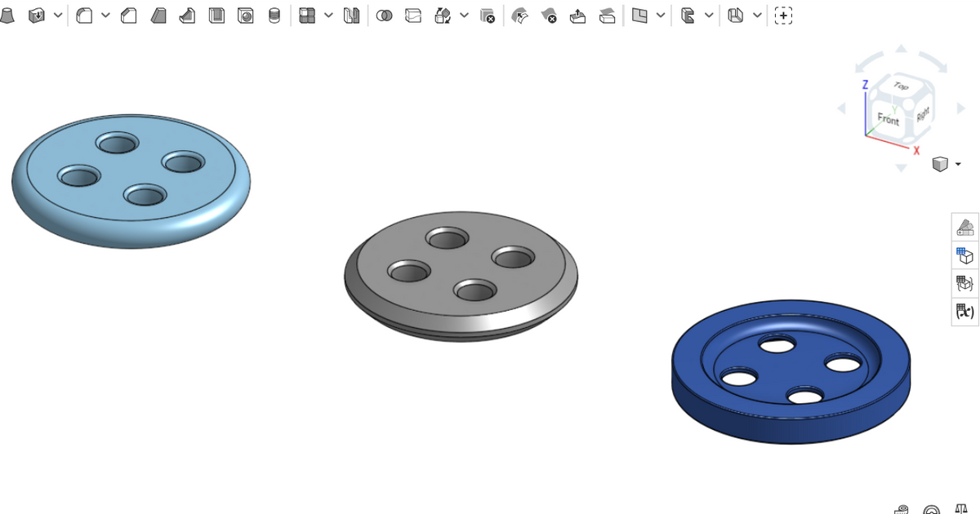The height and width of the screenshot is (514, 980).
Task: Select the Shell tool
Action: (216, 15)
